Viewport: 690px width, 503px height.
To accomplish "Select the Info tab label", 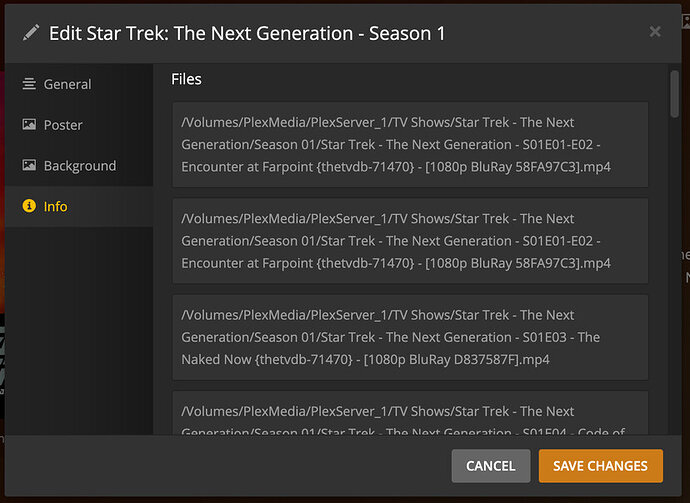I will click(56, 207).
